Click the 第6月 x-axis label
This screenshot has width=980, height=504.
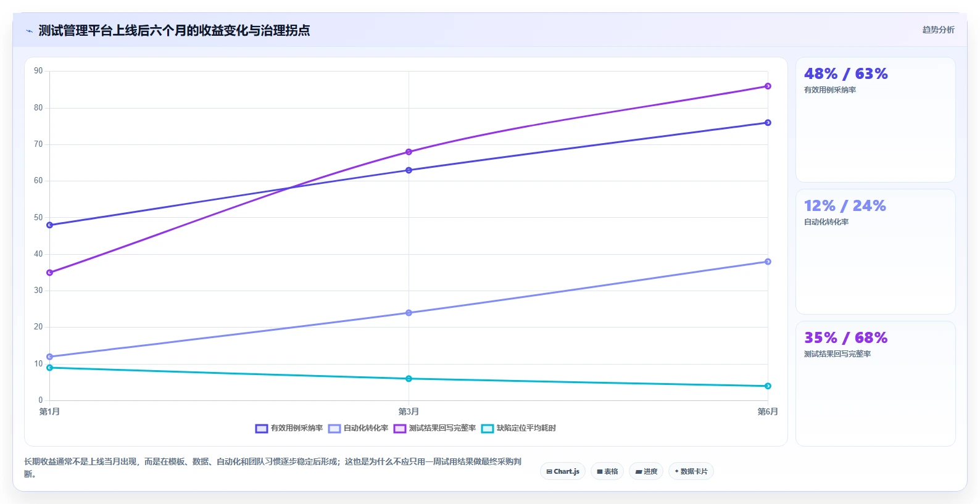[768, 411]
